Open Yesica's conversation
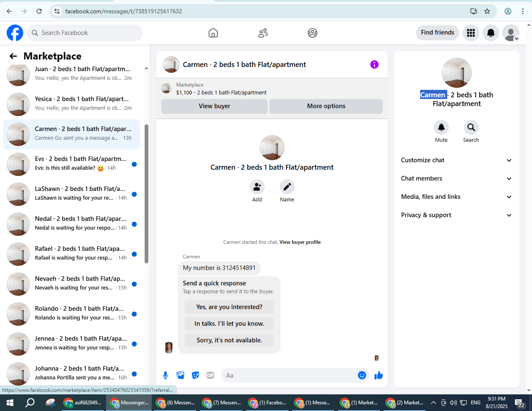532x411 pixels. click(x=71, y=104)
